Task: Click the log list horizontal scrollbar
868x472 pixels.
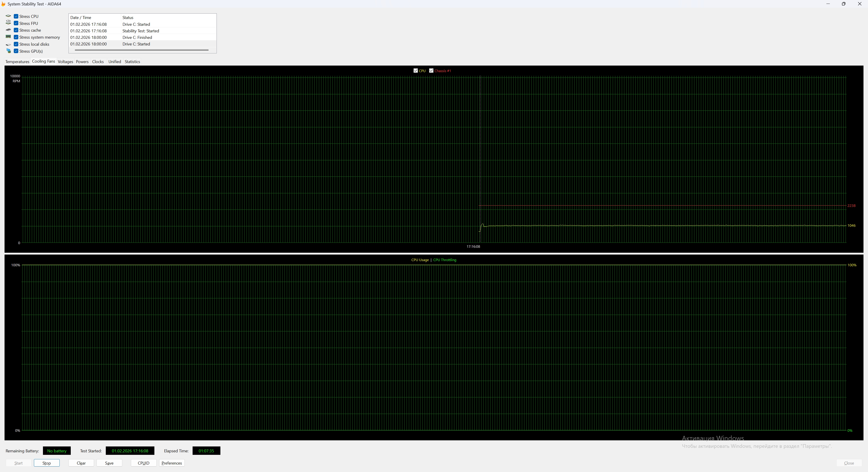Action: 142,50
